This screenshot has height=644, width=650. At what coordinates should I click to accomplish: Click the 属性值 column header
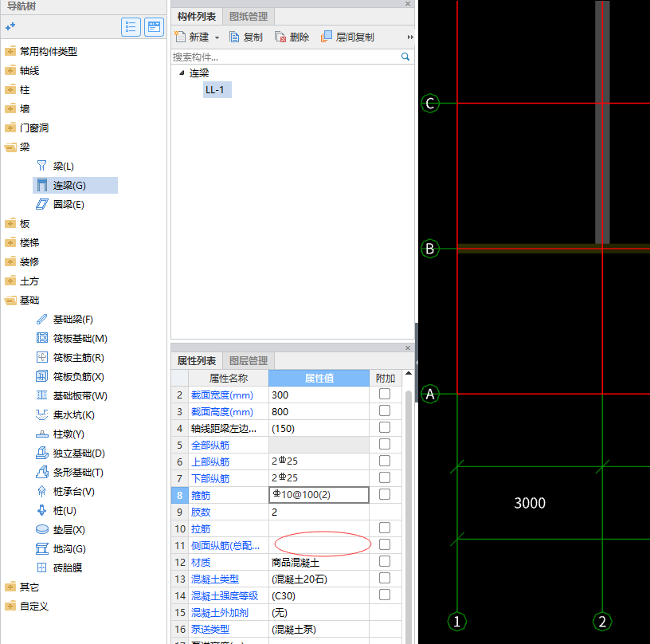pyautogui.click(x=319, y=378)
